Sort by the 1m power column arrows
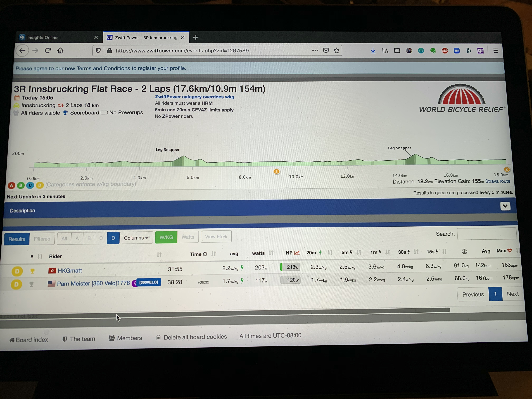Viewport: 532px width, 399px height. tap(388, 252)
